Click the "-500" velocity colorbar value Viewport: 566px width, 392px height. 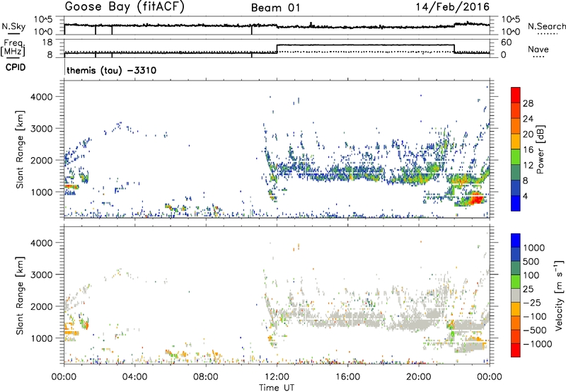coord(535,330)
